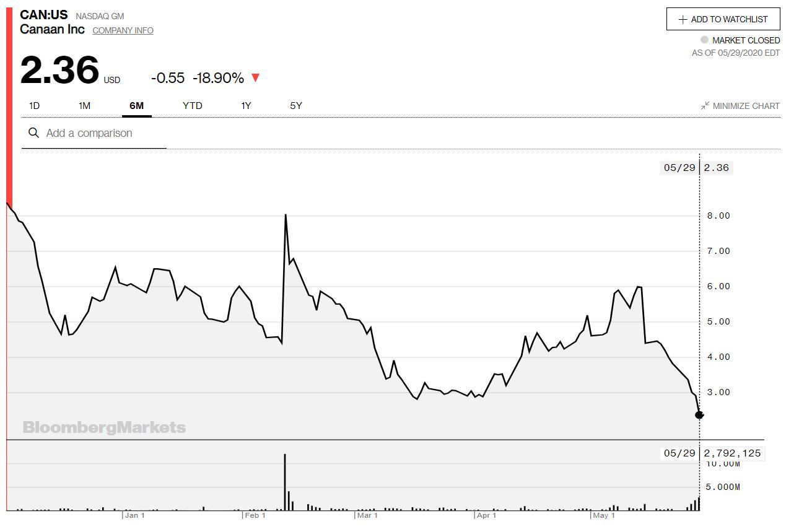The height and width of the screenshot is (532, 799).
Task: Click the May 1 axis label
Action: [x=604, y=515]
